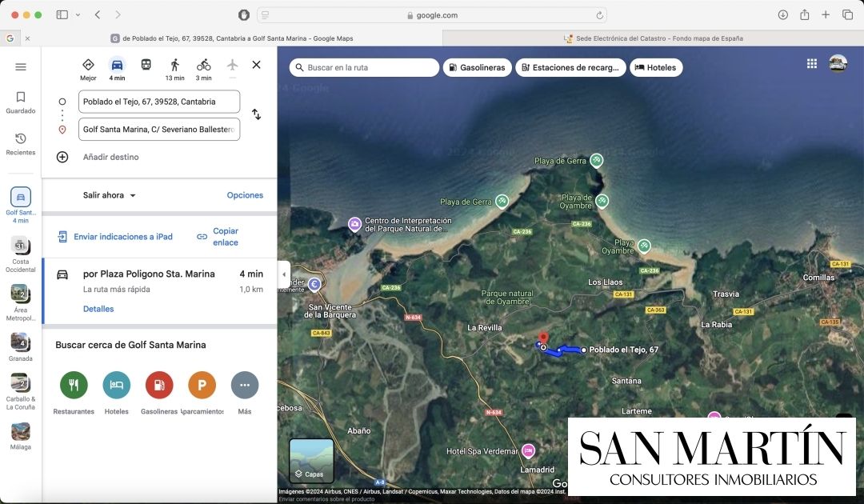Select driving mode, 4 min
Screen dimensions: 864x504
click(117, 68)
